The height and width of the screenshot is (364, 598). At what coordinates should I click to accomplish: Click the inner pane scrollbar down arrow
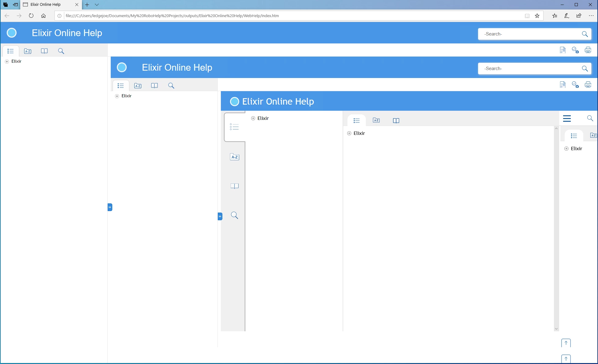tap(556, 329)
